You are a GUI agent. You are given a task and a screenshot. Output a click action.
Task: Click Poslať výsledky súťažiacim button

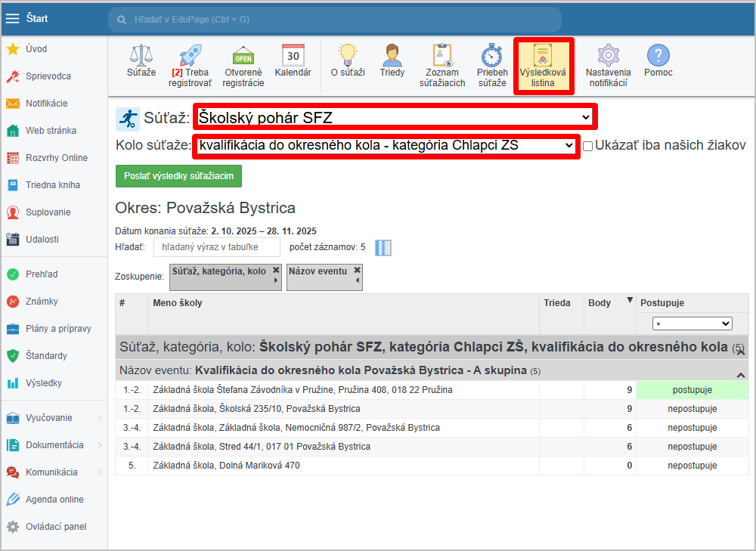[x=178, y=176]
